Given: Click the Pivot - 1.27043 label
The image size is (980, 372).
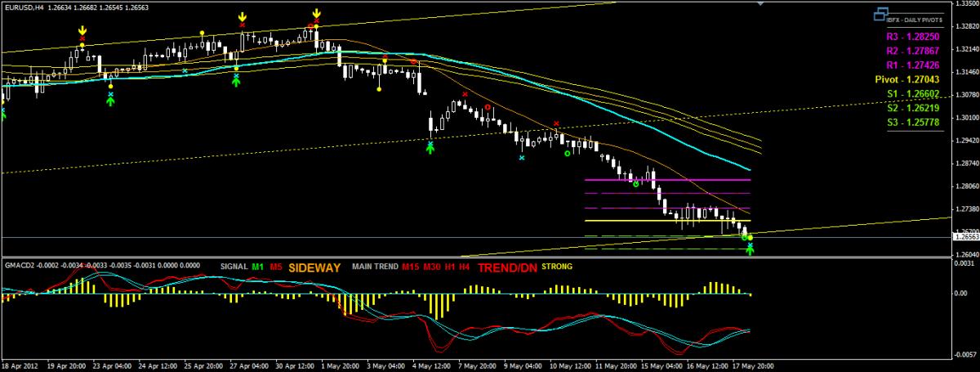Looking at the screenshot, I should tap(912, 79).
